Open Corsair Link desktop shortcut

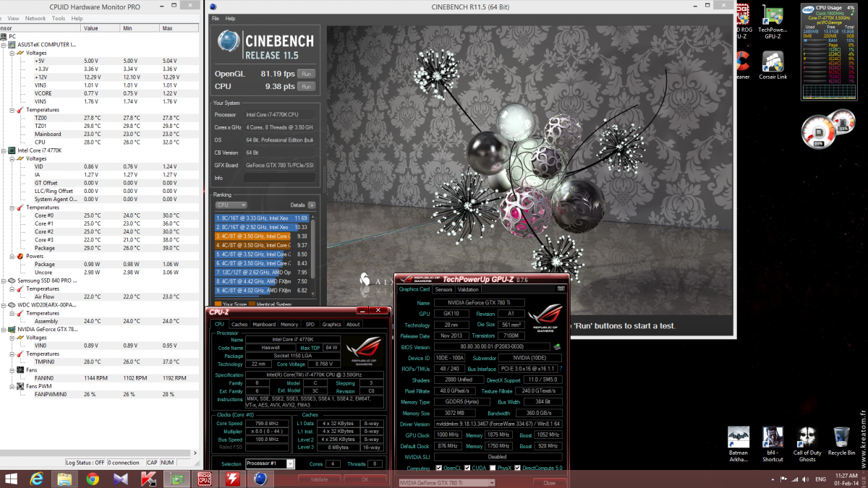tap(772, 65)
